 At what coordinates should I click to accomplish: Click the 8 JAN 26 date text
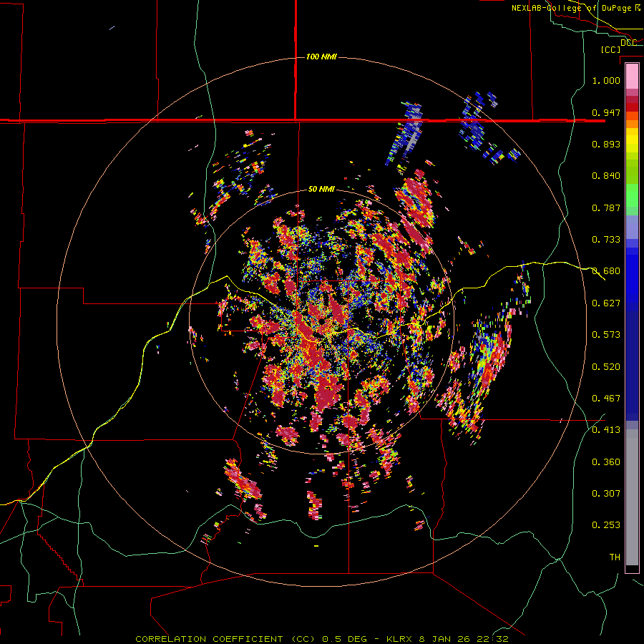pos(444,639)
